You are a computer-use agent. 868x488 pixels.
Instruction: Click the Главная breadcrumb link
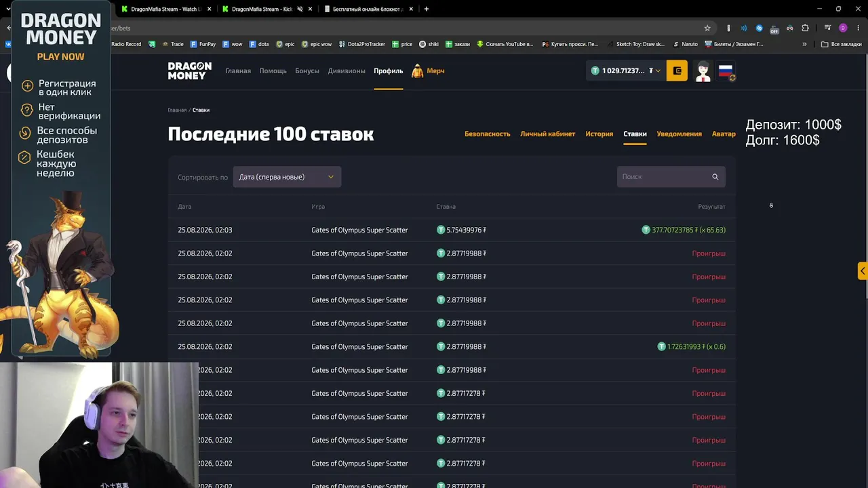coord(177,110)
